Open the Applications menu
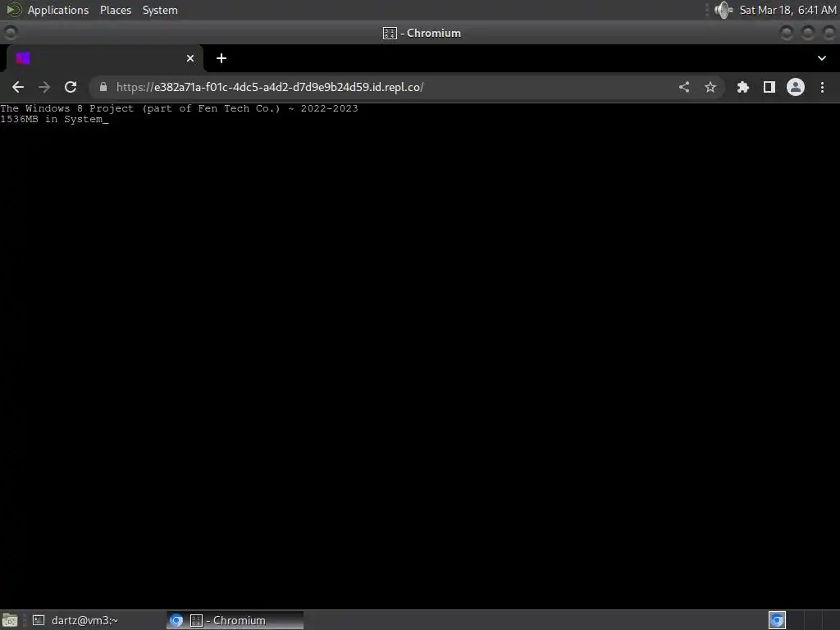 tap(58, 10)
